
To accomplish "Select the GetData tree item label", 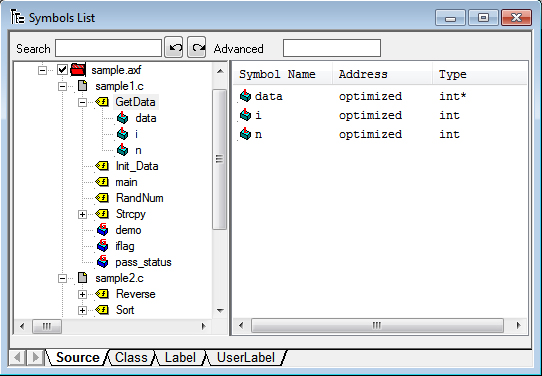I will [x=136, y=102].
